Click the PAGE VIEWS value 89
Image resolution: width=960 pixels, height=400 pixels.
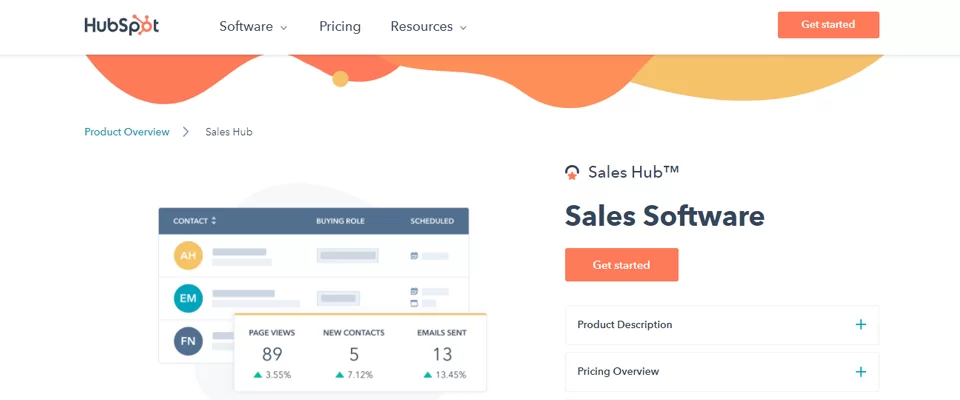[x=272, y=354]
